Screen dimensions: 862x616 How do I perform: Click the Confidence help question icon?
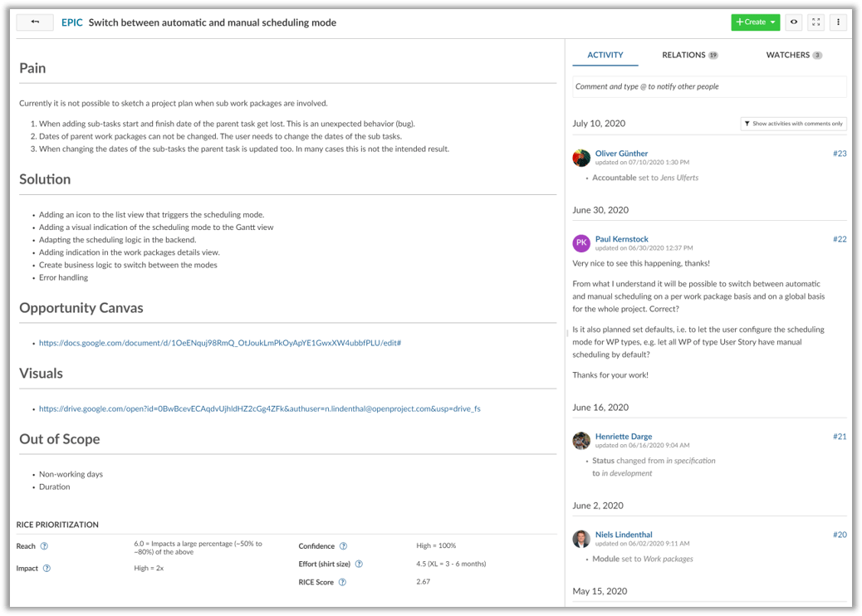pos(343,546)
